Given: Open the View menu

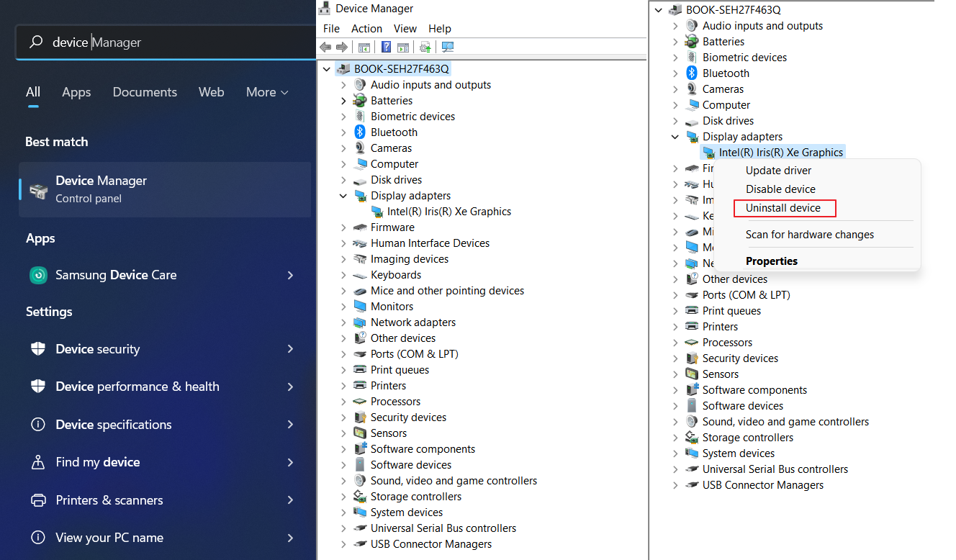Looking at the screenshot, I should point(405,29).
